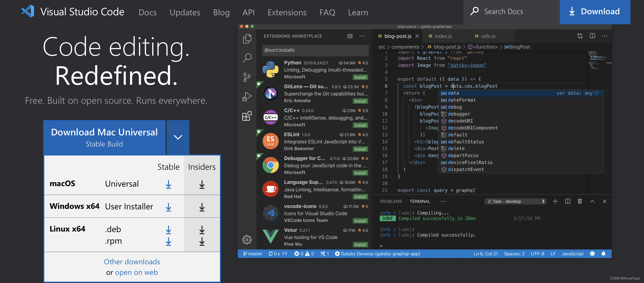Download Linux .rpm Stable build arrow
Image resolution: width=644 pixels, height=283 pixels.
(x=169, y=241)
